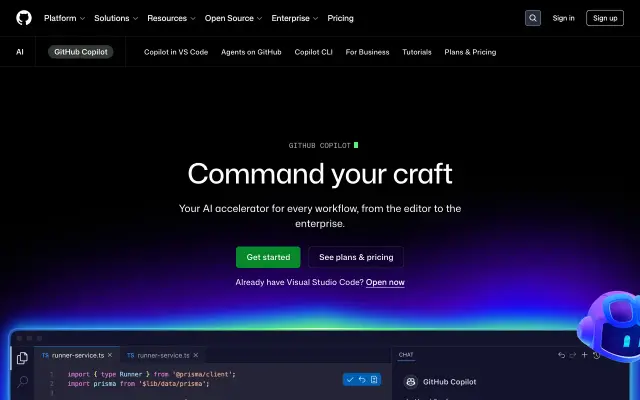Open Plans & Pricing in subnav

pyautogui.click(x=470, y=52)
